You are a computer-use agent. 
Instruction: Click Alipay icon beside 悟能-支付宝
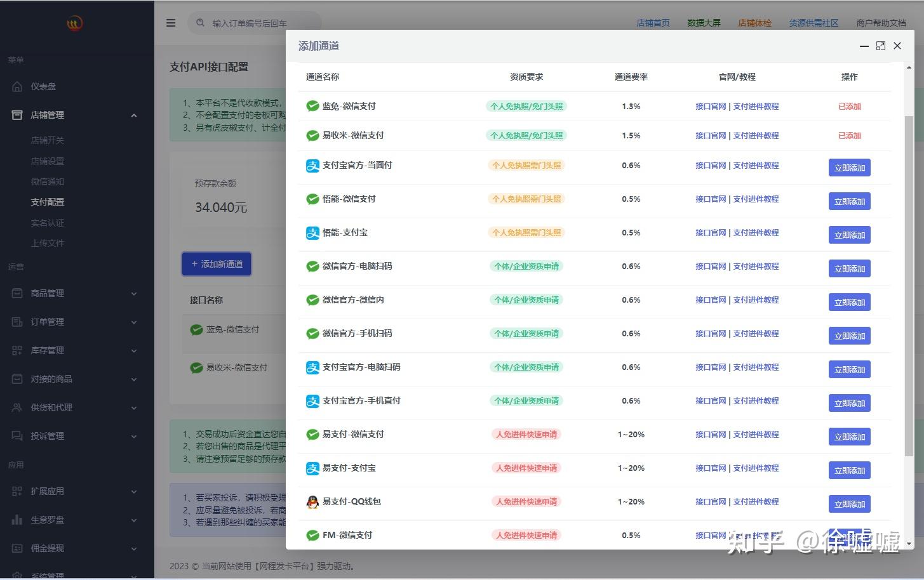312,233
